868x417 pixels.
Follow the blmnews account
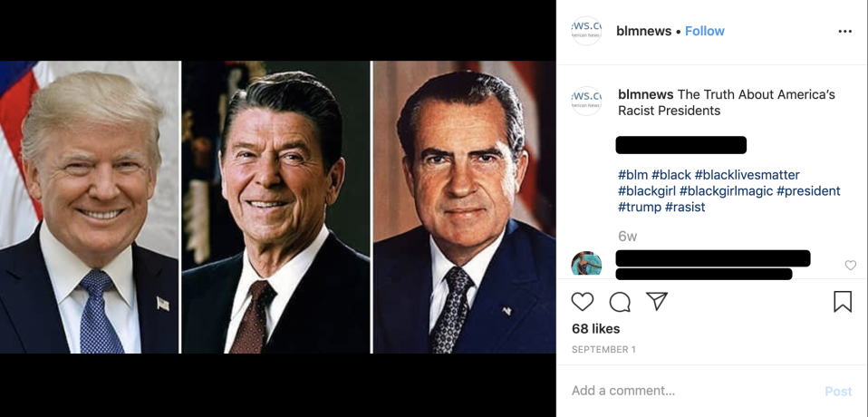[x=704, y=31]
